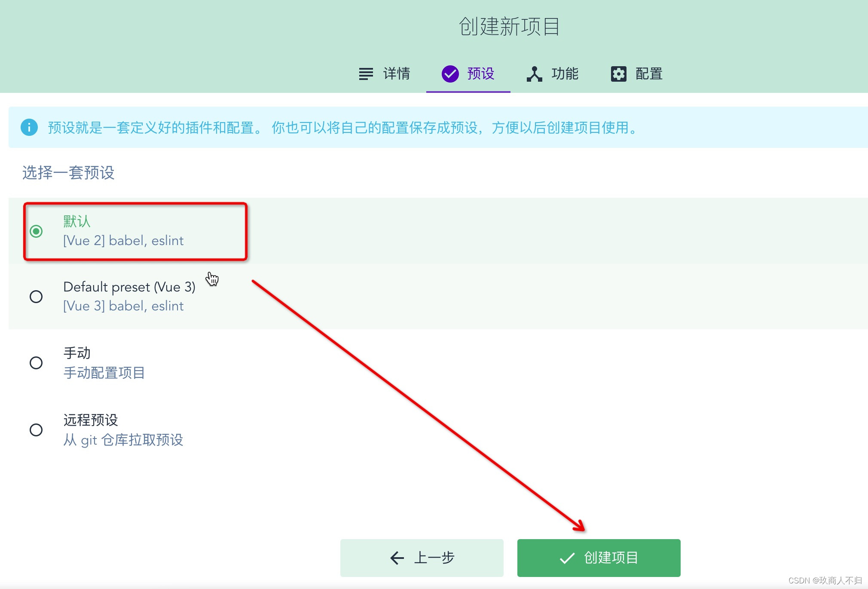The height and width of the screenshot is (589, 868).
Task: Click the blue info icon
Action: click(x=29, y=127)
